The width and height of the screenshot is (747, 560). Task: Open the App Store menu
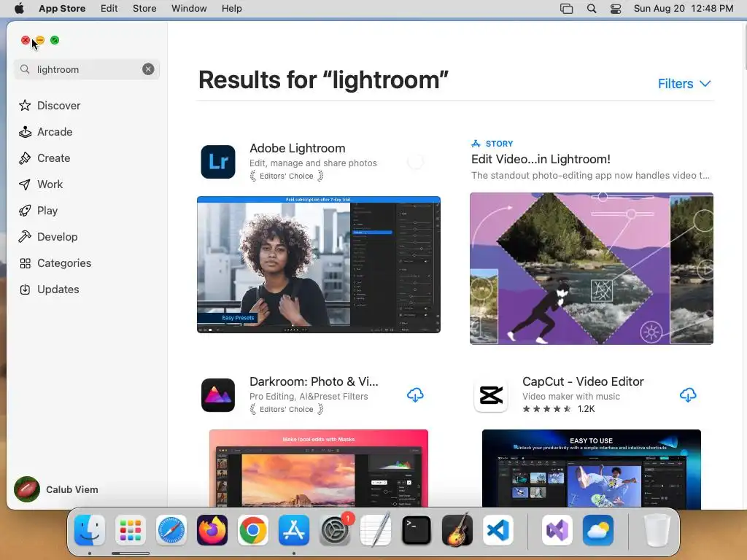(x=62, y=8)
